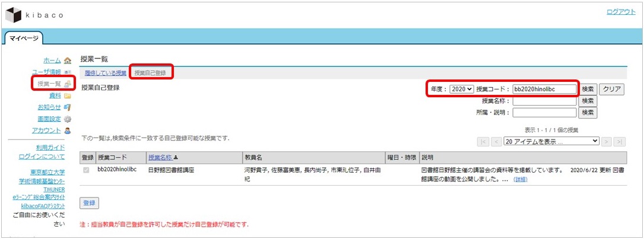
Task: Open the (詳細) details link
Action: pos(521,180)
